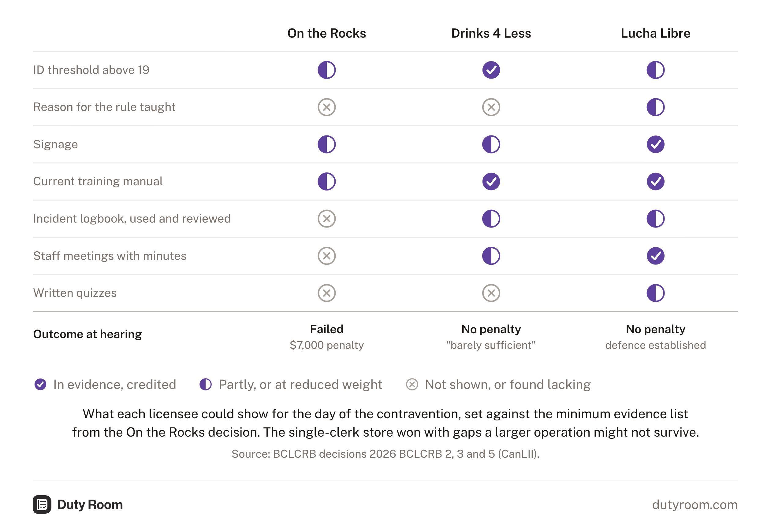Open the dutyroom.com link
The width and height of the screenshot is (771, 532).
click(695, 505)
